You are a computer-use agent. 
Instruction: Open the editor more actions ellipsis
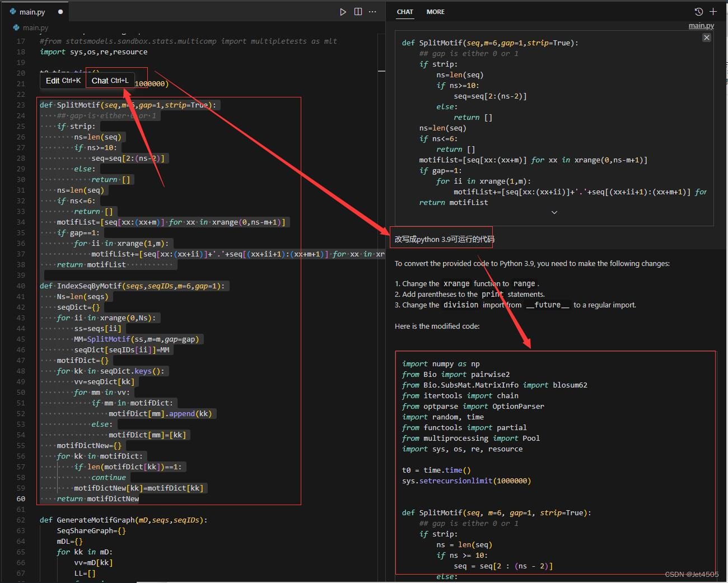(372, 12)
